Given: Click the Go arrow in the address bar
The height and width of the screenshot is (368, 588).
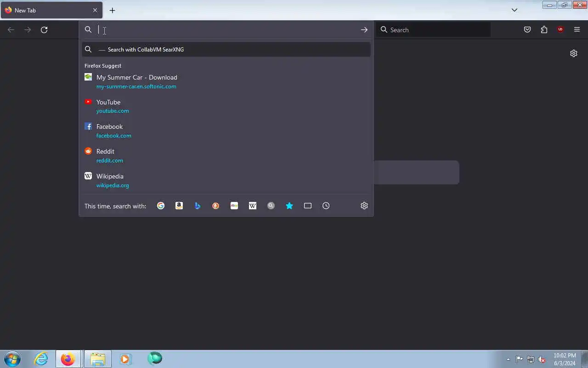Looking at the screenshot, I should coord(364,30).
